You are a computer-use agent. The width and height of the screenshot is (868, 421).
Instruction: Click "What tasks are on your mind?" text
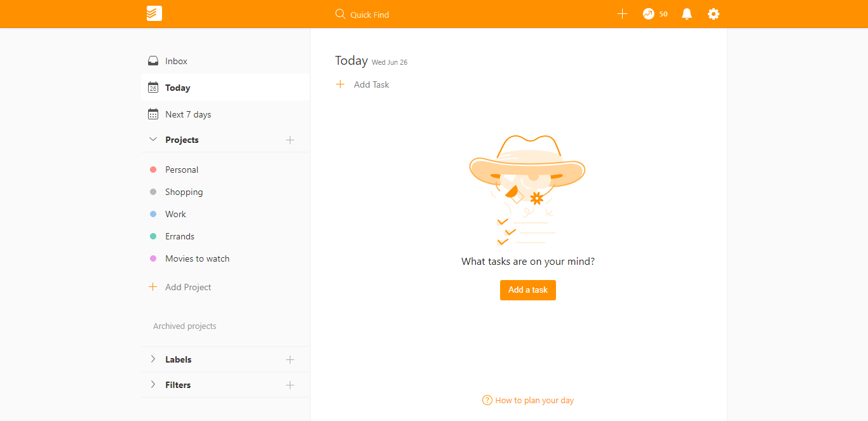528,261
